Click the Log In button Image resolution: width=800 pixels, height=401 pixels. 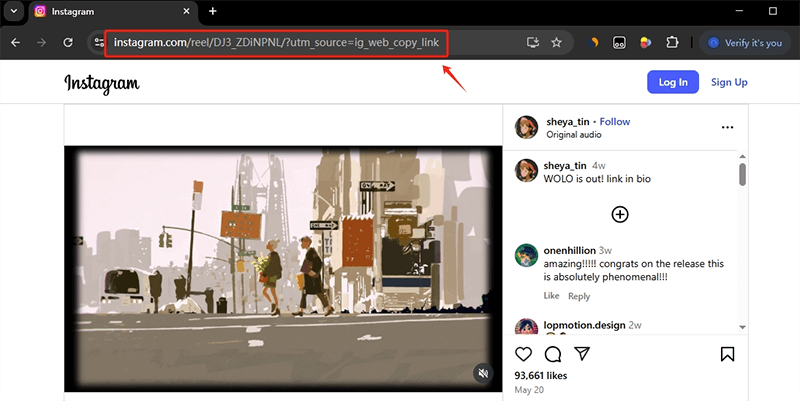pos(672,82)
